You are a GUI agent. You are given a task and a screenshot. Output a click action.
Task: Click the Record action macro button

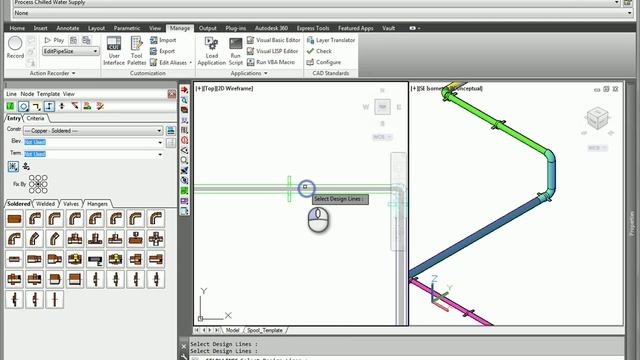point(15,47)
